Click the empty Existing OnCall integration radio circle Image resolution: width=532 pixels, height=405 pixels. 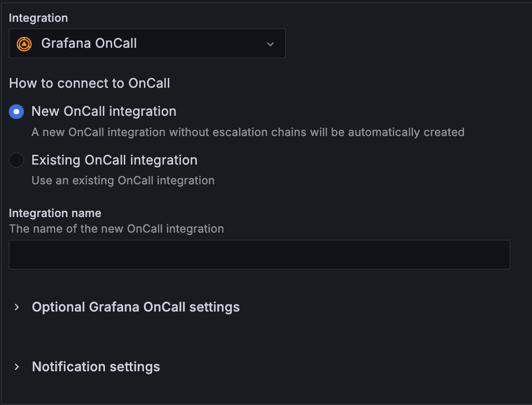coord(16,160)
